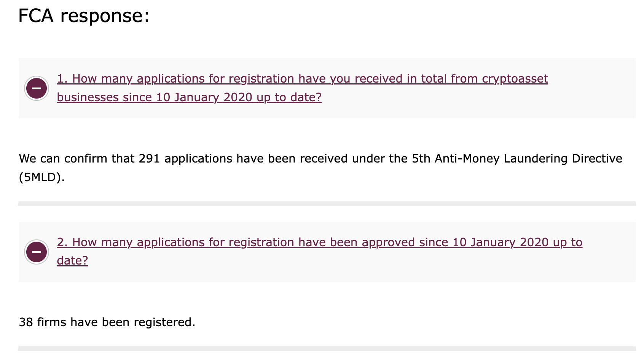Click empty grey area of question 1 panel
644x357 pixels.
coord(590,99)
